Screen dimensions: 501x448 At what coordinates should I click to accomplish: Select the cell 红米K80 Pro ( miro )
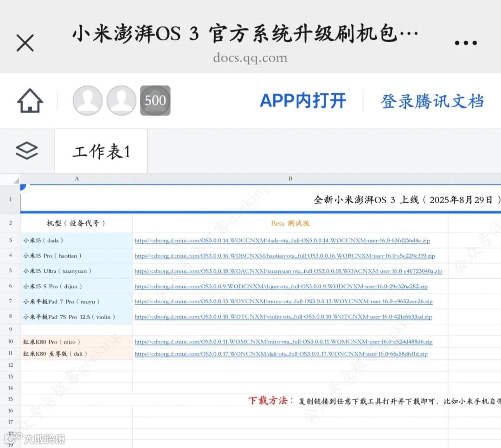pyautogui.click(x=77, y=342)
